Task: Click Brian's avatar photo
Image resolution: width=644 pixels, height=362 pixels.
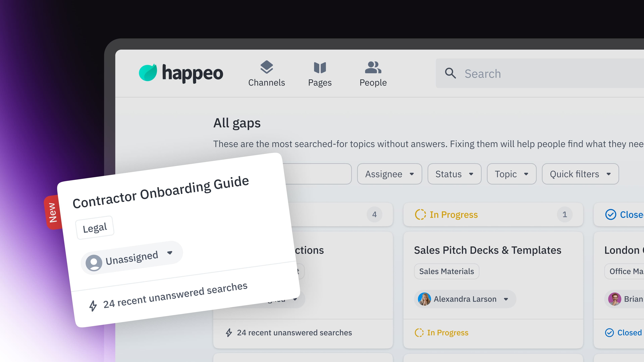Action: point(614,299)
